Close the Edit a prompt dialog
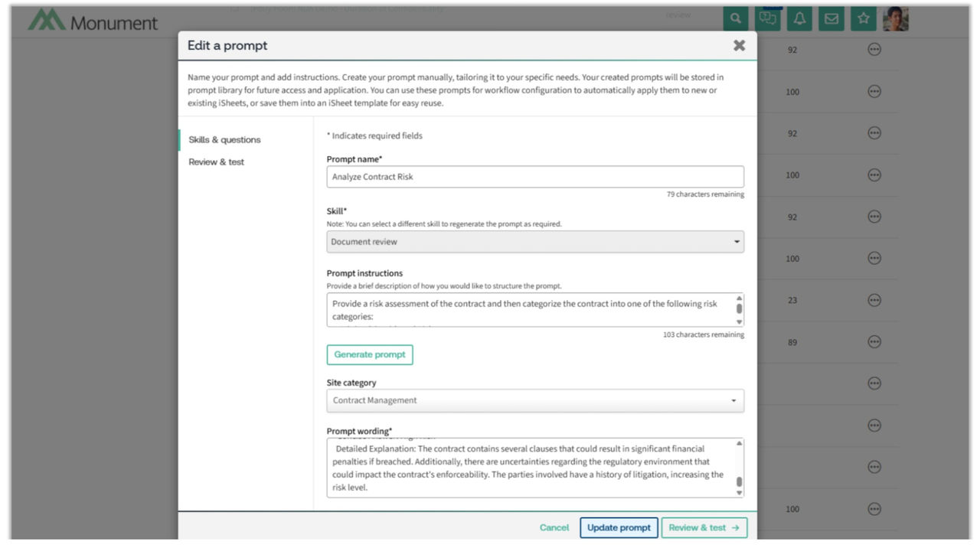 pos(739,46)
